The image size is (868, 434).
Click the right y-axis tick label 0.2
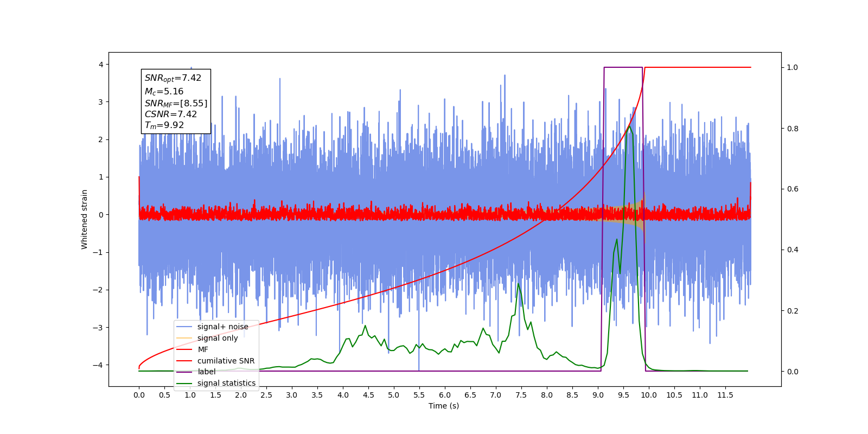tap(793, 311)
